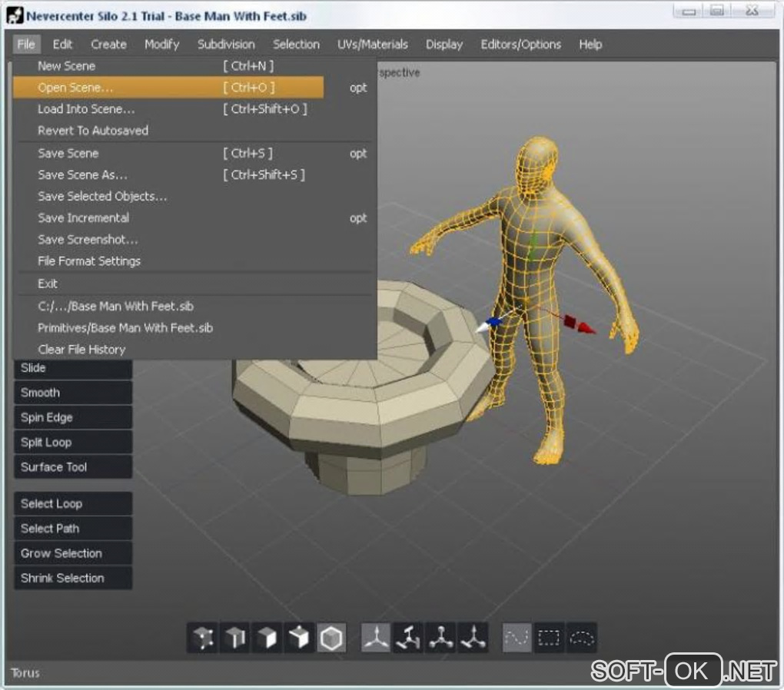
Task: Switch to edge selection mode icon
Action: 234,638
